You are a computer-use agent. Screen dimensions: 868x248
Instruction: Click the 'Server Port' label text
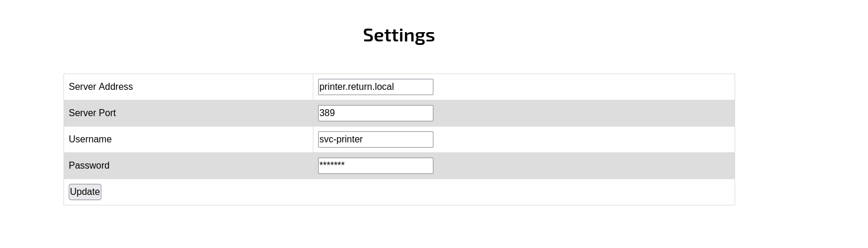tap(92, 113)
